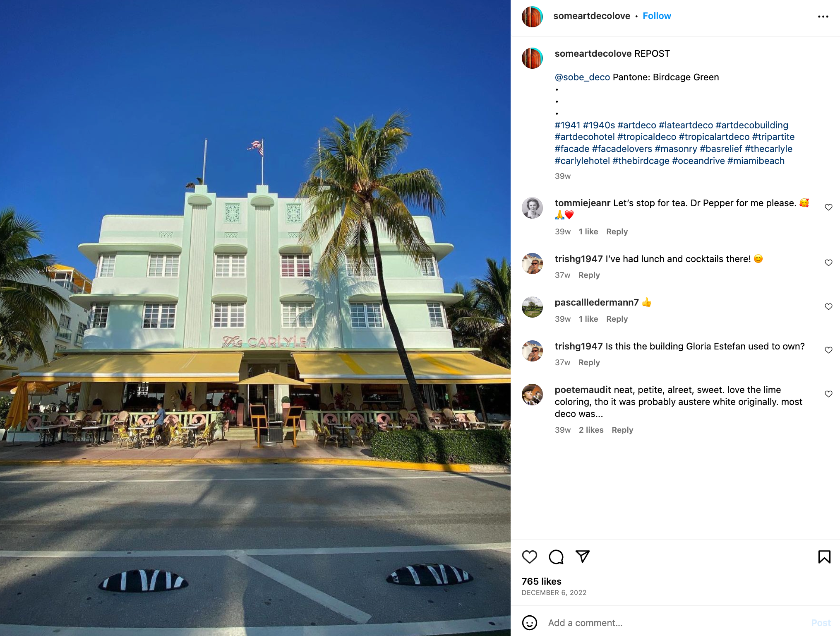The width and height of the screenshot is (840, 636).
Task: Share the post via paper plane icon
Action: (x=583, y=557)
